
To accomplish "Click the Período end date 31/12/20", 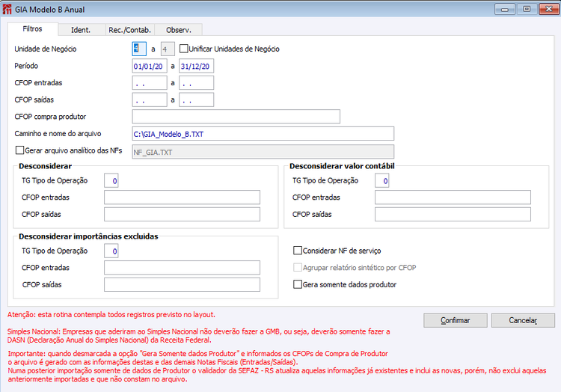I will tap(197, 66).
